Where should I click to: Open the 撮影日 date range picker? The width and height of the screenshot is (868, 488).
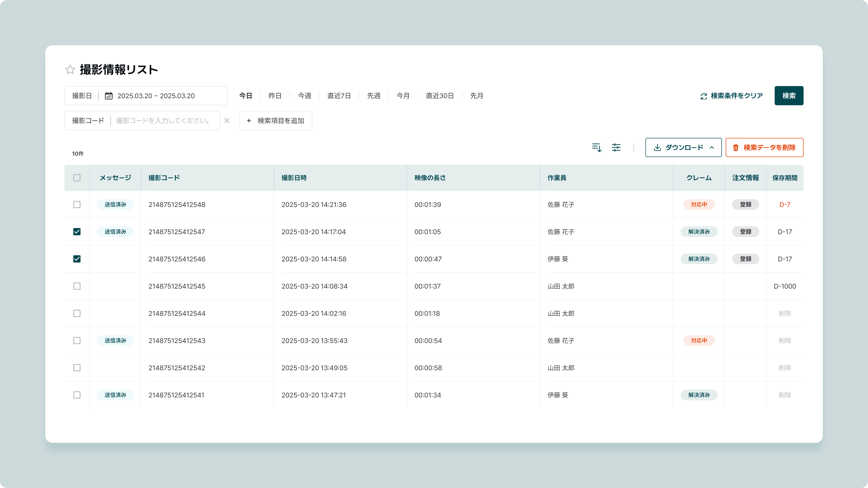pos(156,96)
